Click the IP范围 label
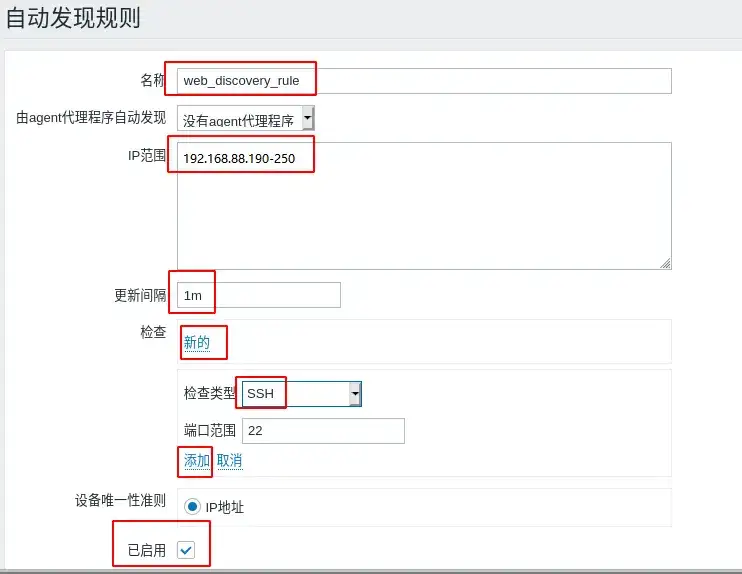The height and width of the screenshot is (574, 742). point(147,155)
